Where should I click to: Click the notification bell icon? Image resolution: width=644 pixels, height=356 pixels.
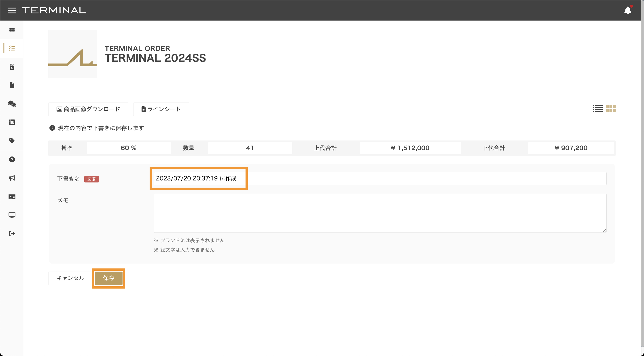tap(627, 10)
